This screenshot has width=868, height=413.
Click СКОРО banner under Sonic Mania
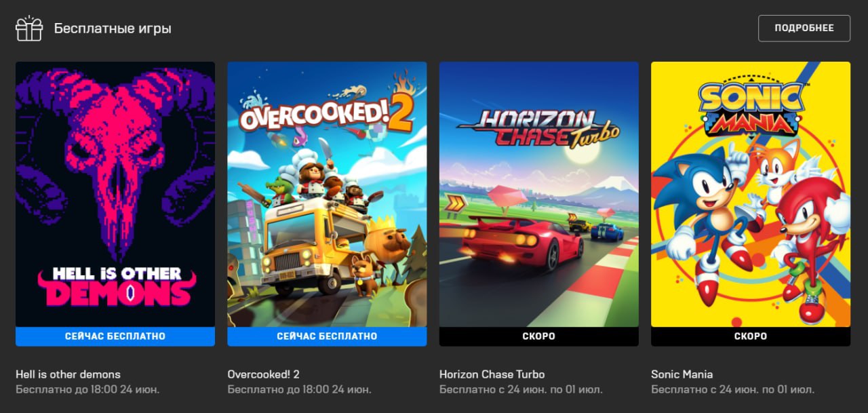point(751,336)
